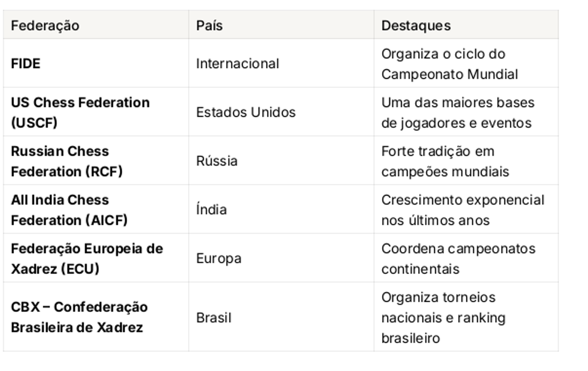Select the All India Chess Federation cell

pyautogui.click(x=96, y=209)
